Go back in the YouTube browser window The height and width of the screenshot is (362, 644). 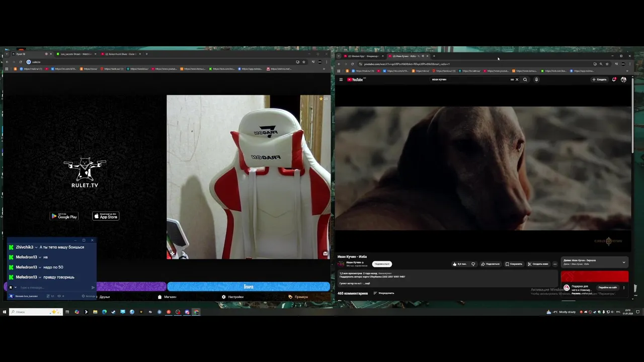(x=339, y=64)
